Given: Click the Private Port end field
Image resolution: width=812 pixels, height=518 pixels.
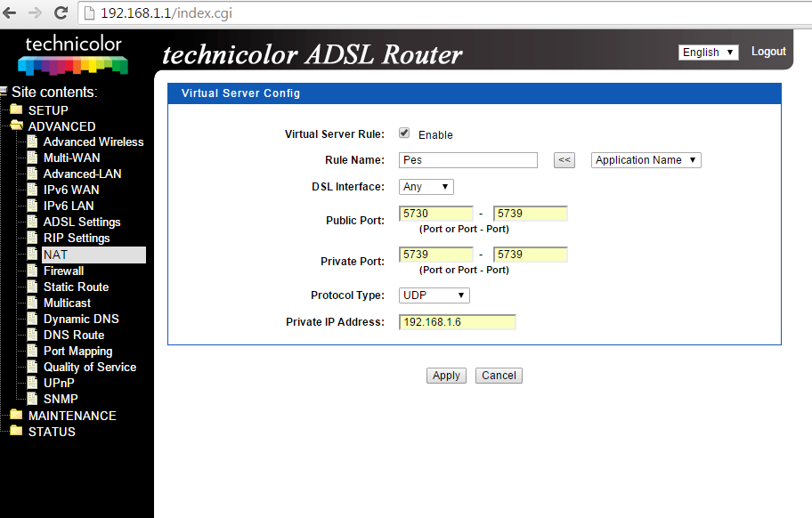Looking at the screenshot, I should [531, 254].
